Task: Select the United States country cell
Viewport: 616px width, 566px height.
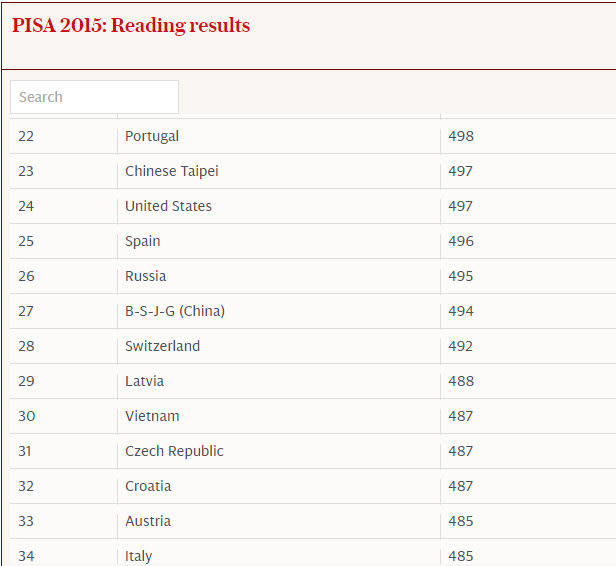Action: point(168,206)
